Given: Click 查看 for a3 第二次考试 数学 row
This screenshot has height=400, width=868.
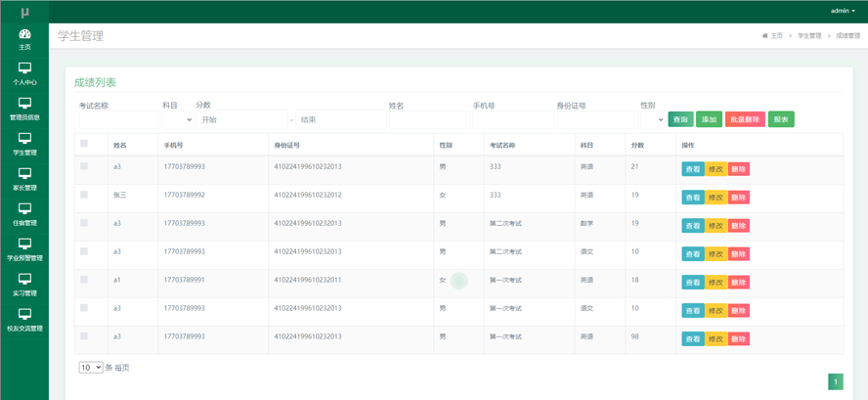Looking at the screenshot, I should click(692, 226).
